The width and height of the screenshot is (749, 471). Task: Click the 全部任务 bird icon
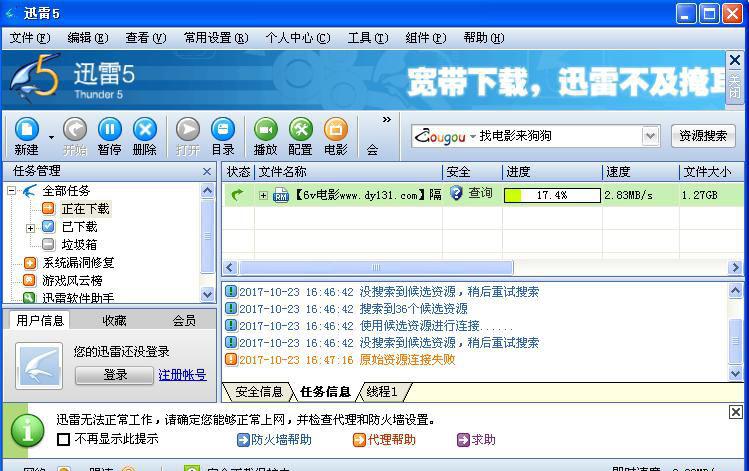click(30, 191)
